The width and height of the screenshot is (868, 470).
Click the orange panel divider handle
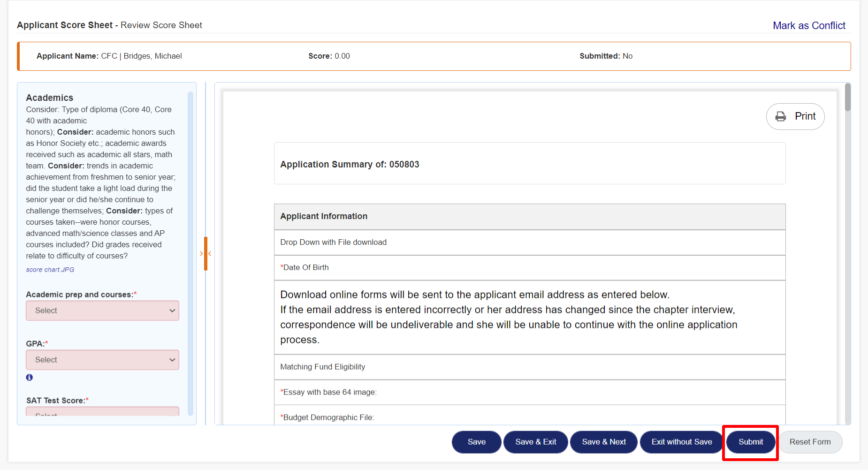pos(206,254)
